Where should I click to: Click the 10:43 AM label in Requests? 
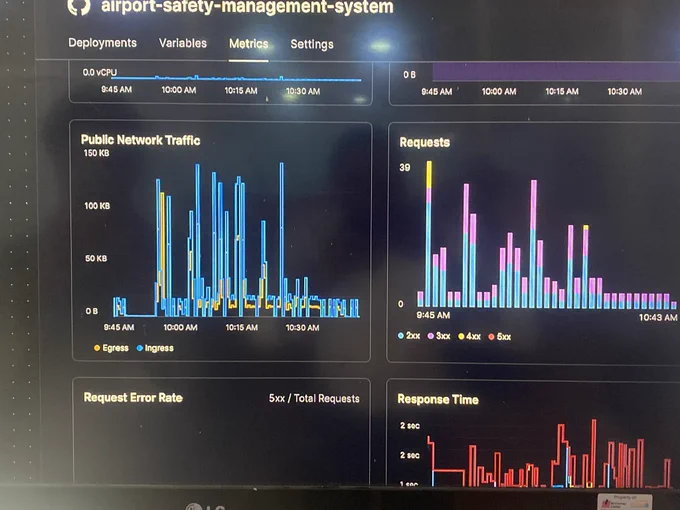[x=658, y=317]
